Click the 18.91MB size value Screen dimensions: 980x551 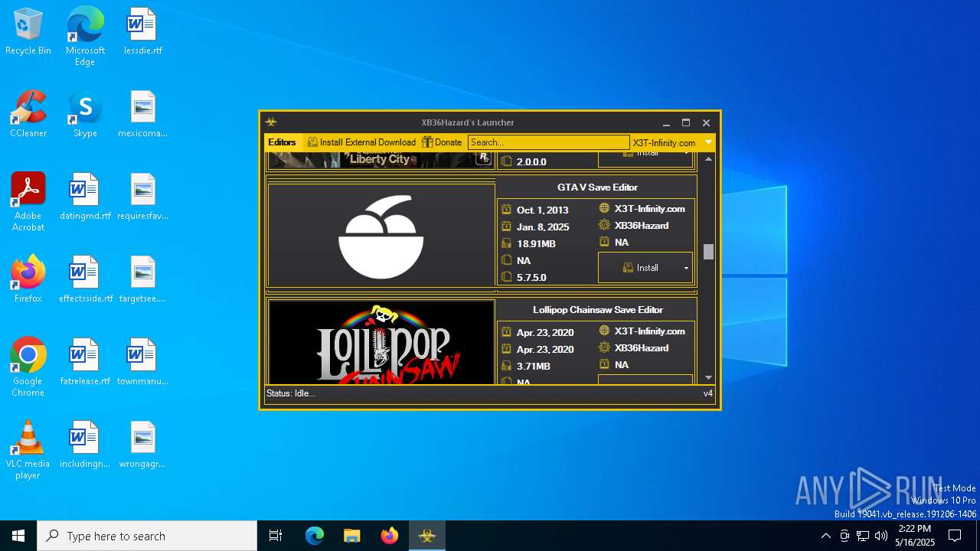(x=536, y=244)
